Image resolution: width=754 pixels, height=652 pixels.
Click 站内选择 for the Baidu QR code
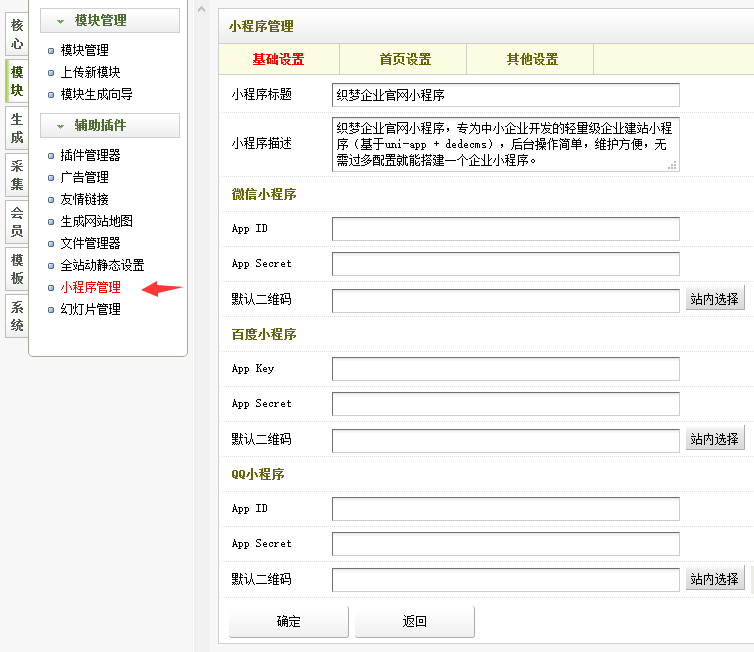coord(715,439)
